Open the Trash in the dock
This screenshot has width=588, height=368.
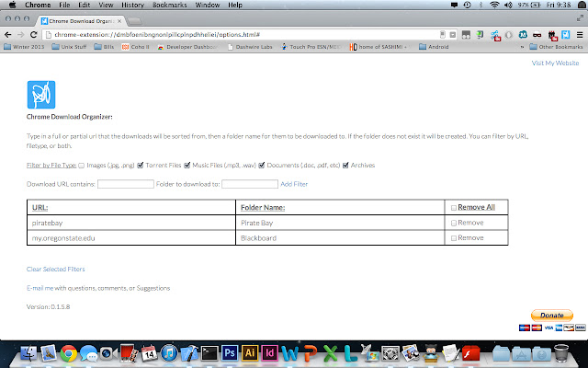click(561, 353)
